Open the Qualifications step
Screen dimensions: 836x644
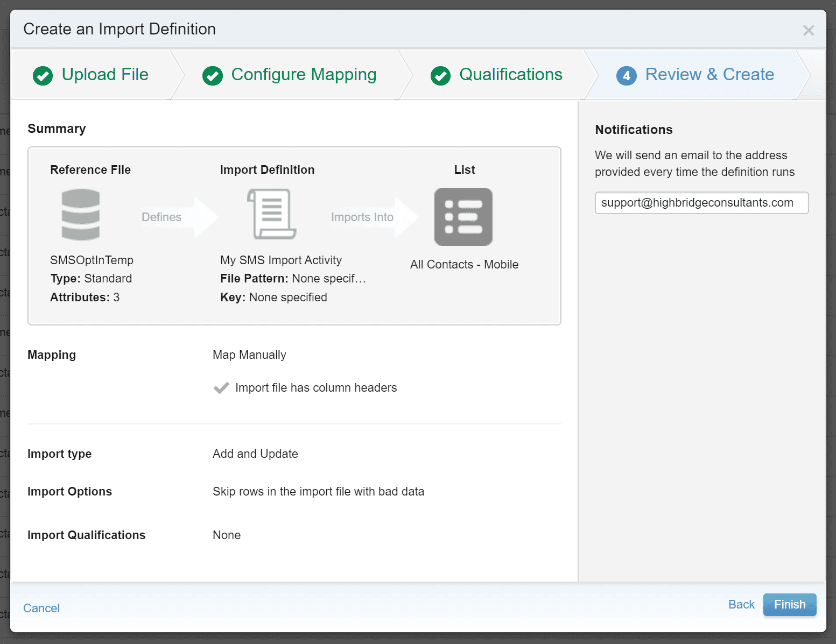point(510,75)
